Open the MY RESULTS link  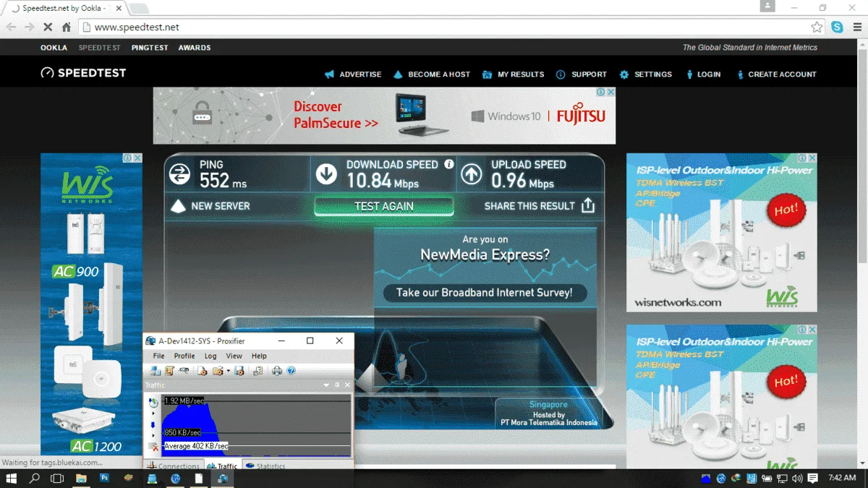pos(513,74)
